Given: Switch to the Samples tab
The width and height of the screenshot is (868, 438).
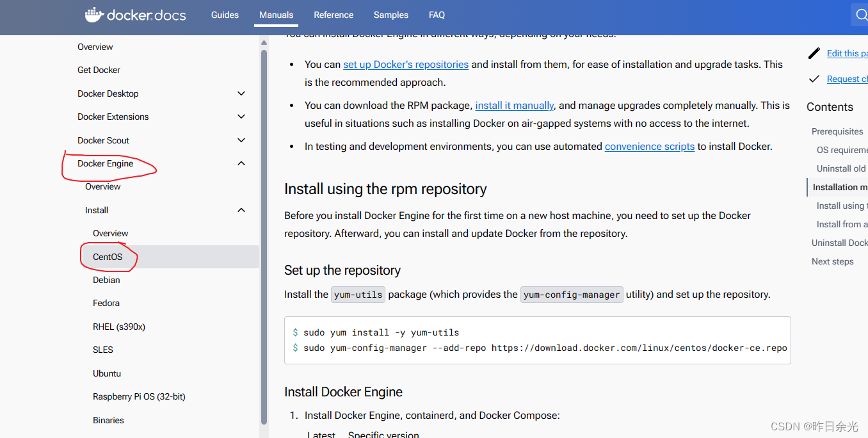Looking at the screenshot, I should (x=391, y=15).
